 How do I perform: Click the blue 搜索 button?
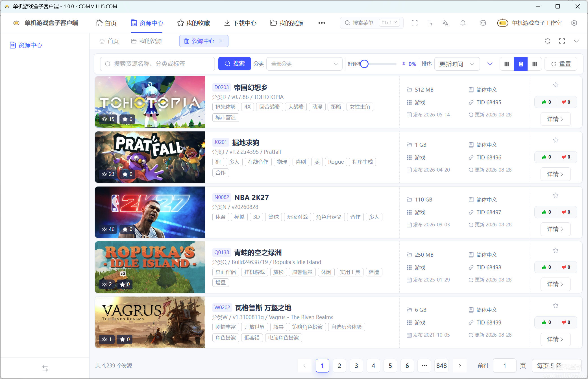pos(235,64)
